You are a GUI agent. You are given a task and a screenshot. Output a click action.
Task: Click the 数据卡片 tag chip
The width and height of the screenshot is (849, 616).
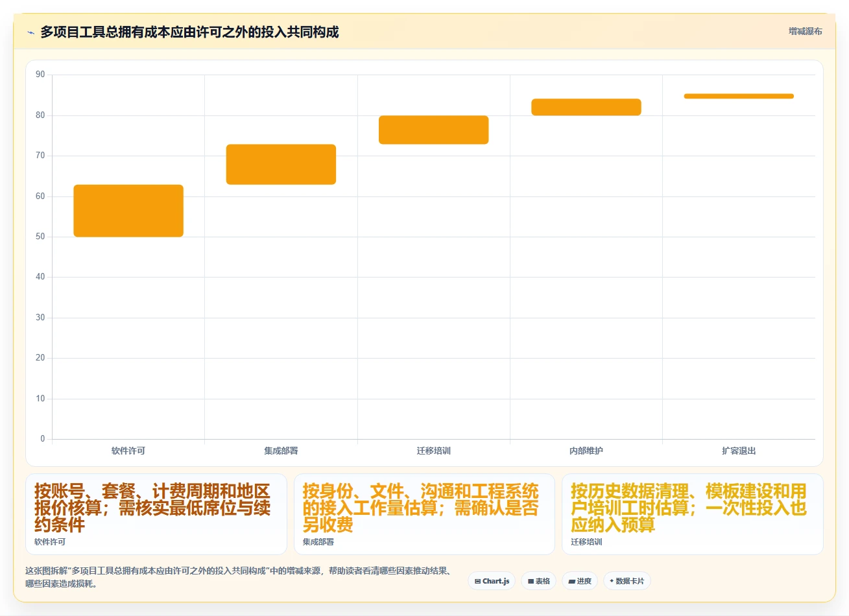pos(627,581)
